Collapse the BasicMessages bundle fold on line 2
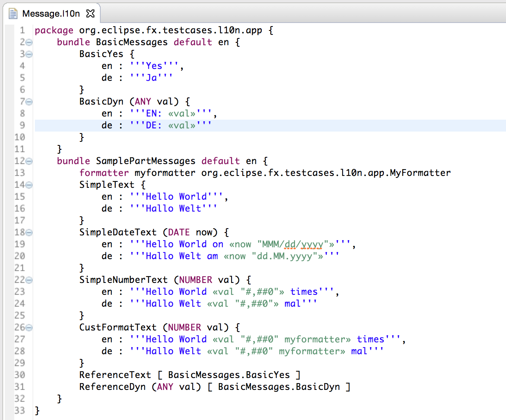 [x=29, y=42]
